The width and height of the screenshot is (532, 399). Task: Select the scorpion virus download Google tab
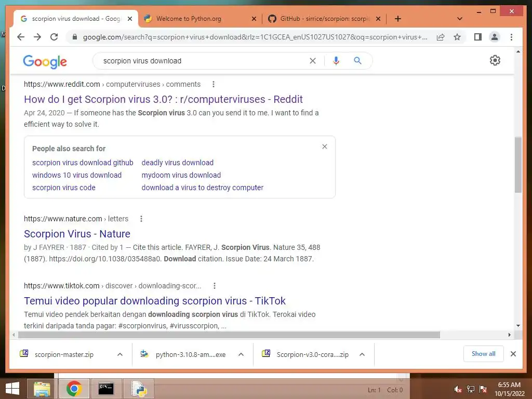pos(76,19)
